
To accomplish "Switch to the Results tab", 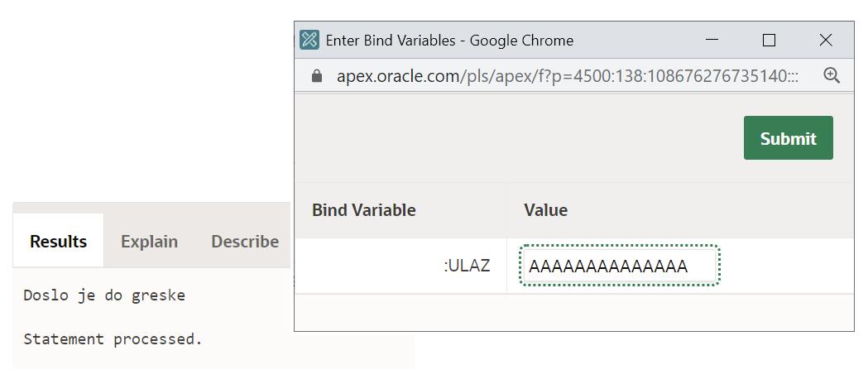I will click(x=58, y=242).
